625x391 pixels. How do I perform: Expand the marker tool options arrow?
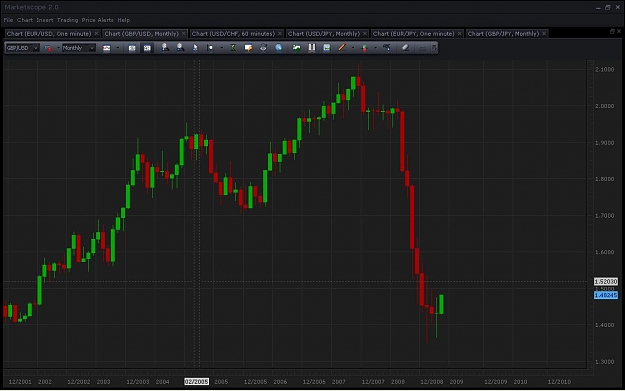[222, 48]
